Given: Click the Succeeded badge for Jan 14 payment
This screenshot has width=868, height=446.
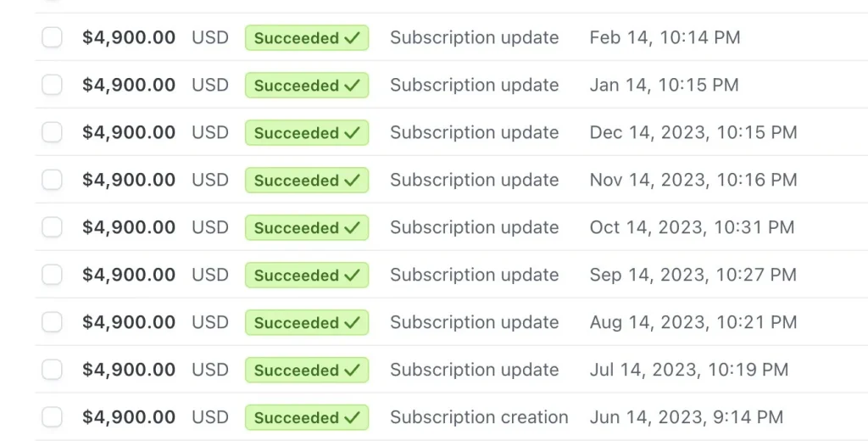Looking at the screenshot, I should (307, 86).
